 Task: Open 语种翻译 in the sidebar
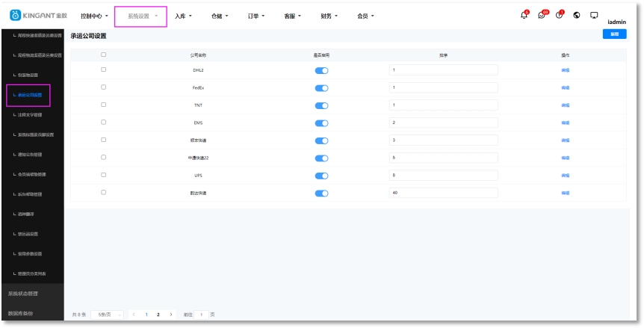tap(25, 214)
